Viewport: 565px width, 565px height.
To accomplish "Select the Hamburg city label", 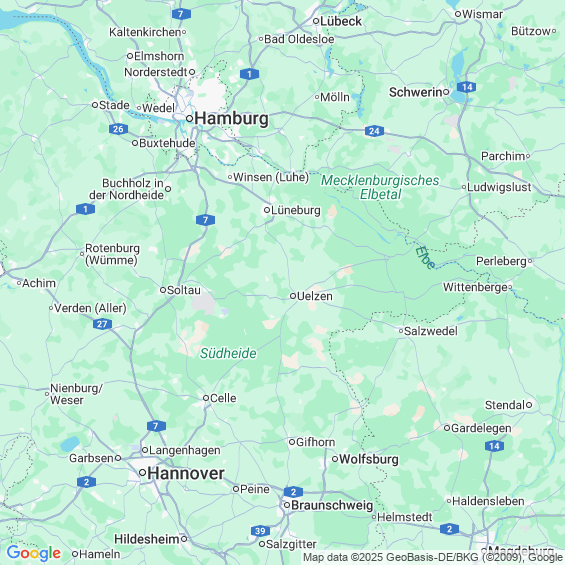I will [231, 119].
